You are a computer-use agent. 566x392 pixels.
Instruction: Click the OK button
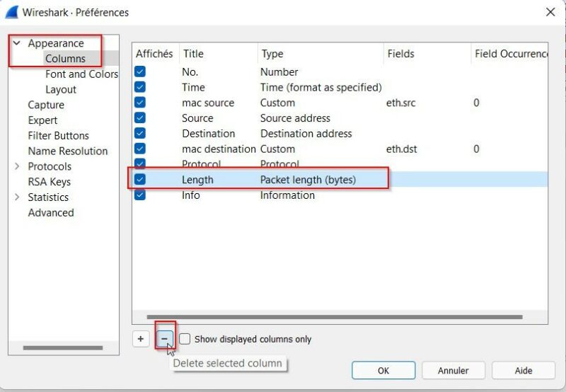click(x=383, y=370)
